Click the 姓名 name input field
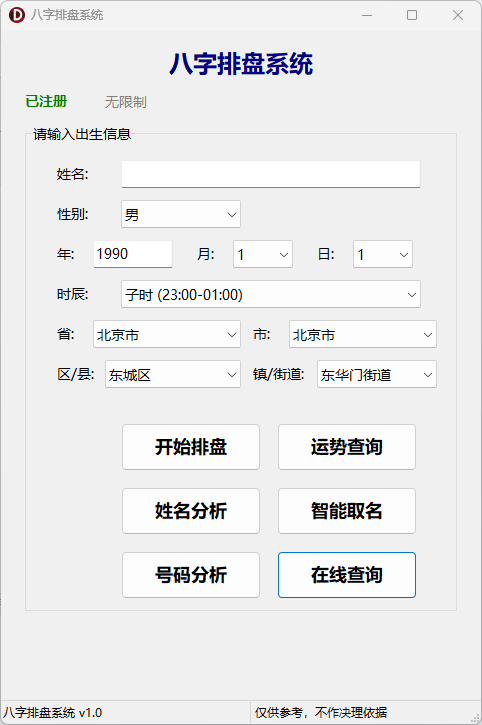 click(271, 174)
